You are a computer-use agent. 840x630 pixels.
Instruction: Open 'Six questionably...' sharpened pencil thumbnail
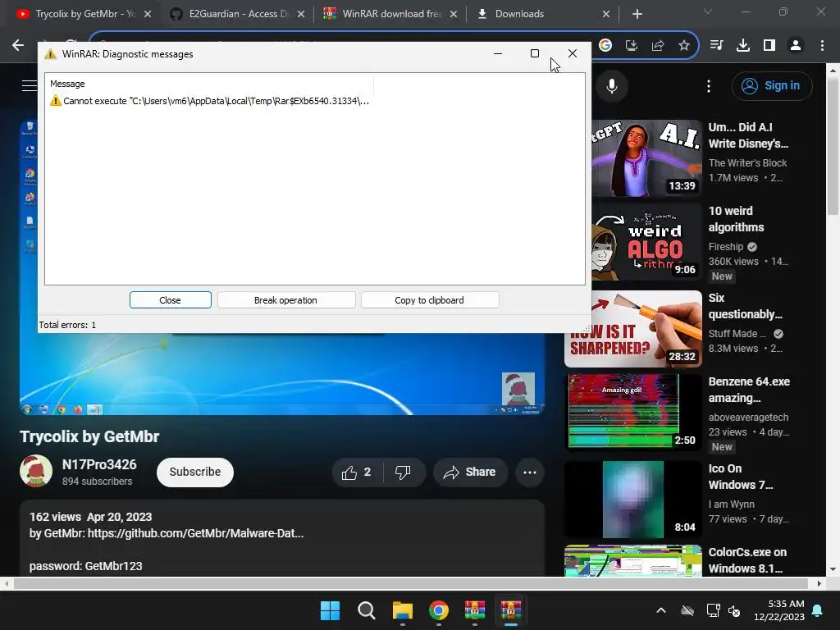(633, 328)
